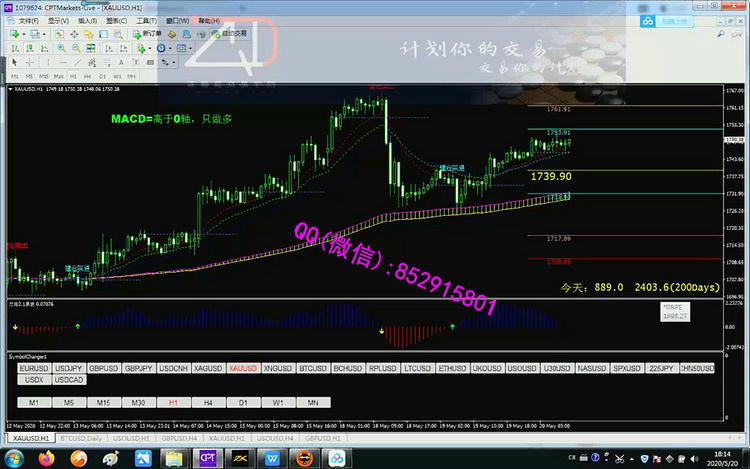Screen dimensions: 750x469
Task: Open Firefox from the Windows taskbar
Action: click(x=44, y=457)
